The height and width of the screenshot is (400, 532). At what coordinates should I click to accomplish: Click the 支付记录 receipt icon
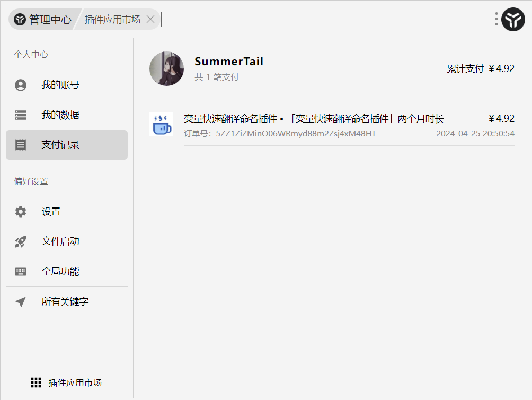(x=21, y=145)
